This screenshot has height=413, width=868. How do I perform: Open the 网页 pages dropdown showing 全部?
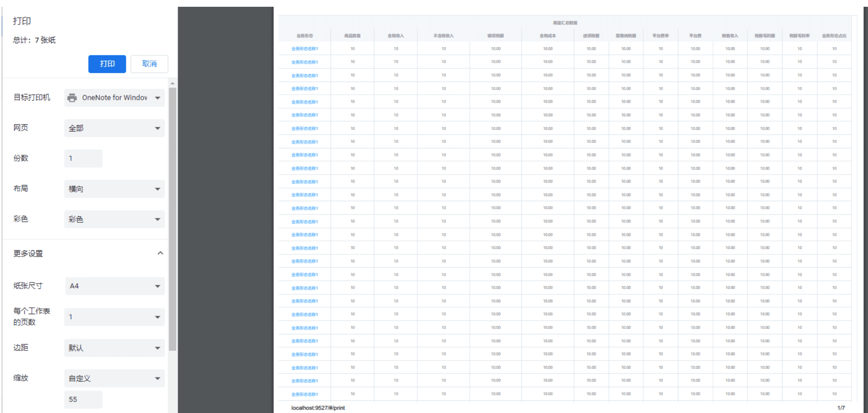114,128
